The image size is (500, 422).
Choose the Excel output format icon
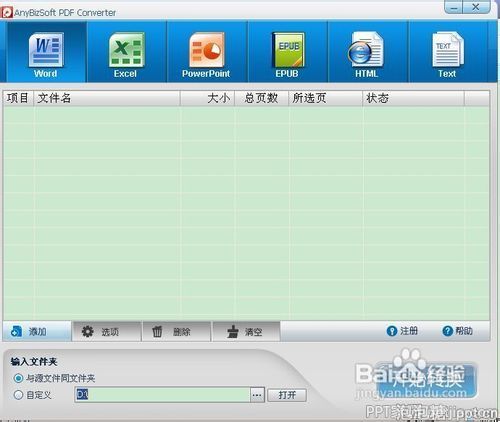point(126,52)
